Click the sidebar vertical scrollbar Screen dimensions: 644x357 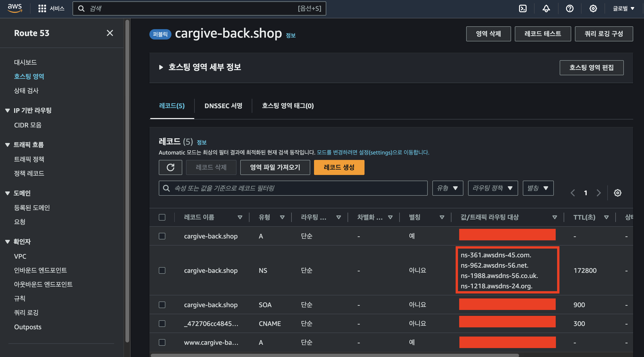(127, 181)
